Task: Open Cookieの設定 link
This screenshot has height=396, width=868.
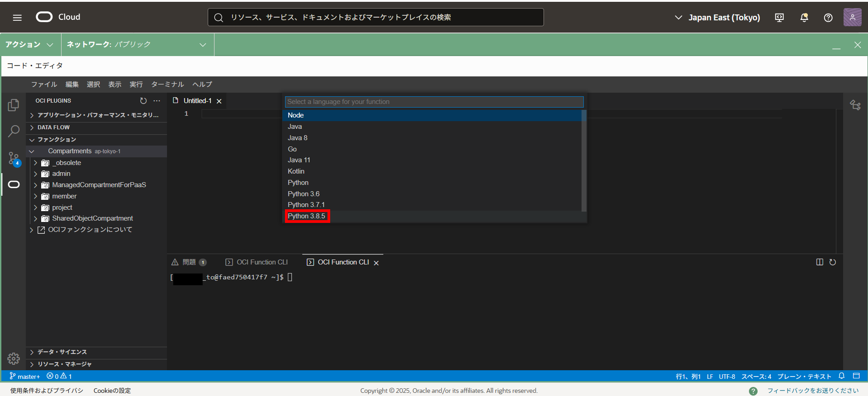Action: (112, 391)
